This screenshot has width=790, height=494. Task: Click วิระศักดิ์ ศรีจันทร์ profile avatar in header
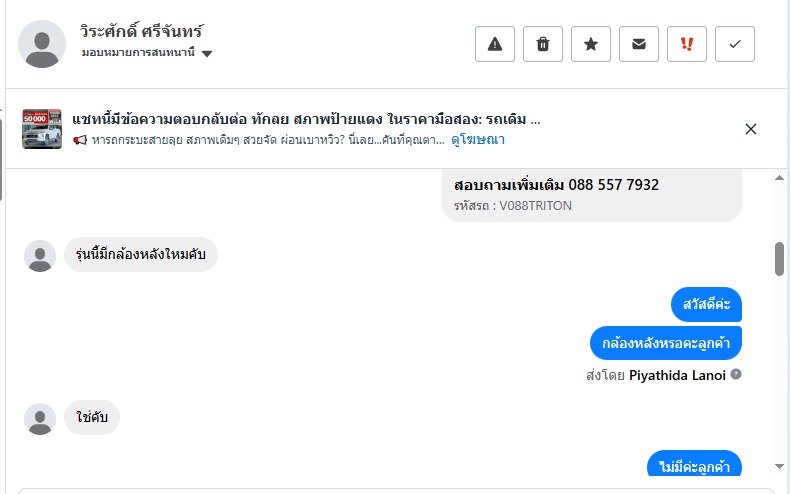point(43,44)
